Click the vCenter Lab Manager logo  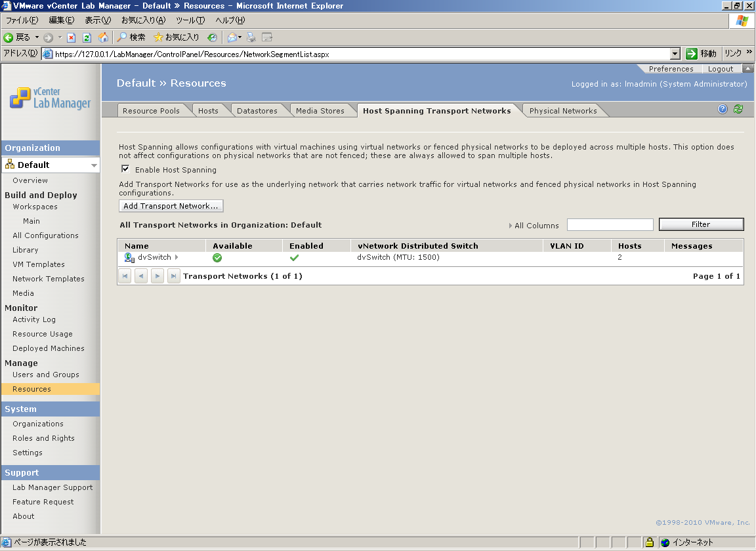(50, 98)
